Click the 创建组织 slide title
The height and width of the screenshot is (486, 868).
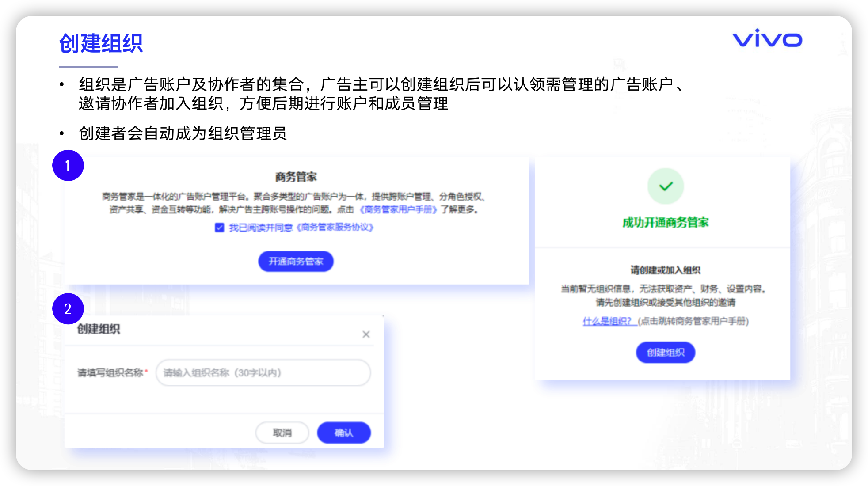pyautogui.click(x=101, y=43)
